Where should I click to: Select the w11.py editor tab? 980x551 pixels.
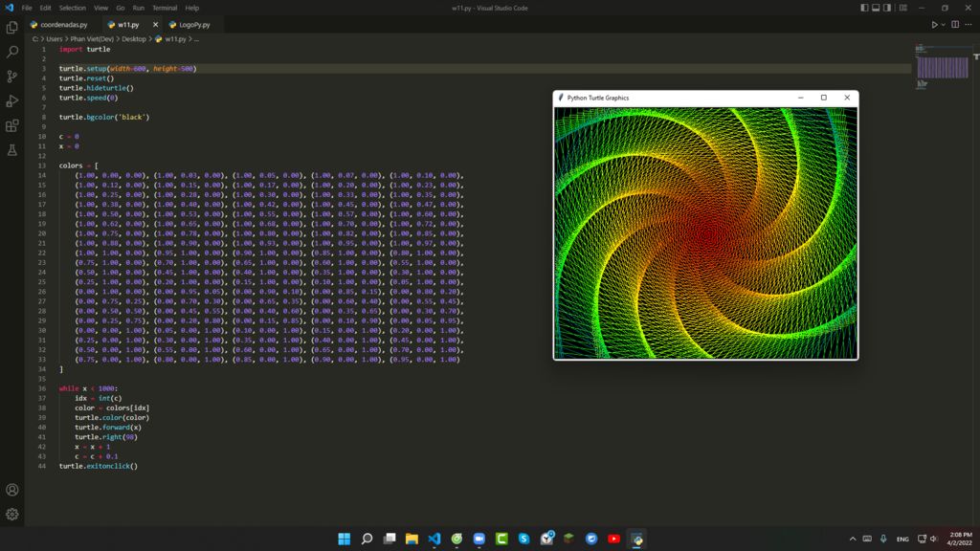pyautogui.click(x=128, y=24)
